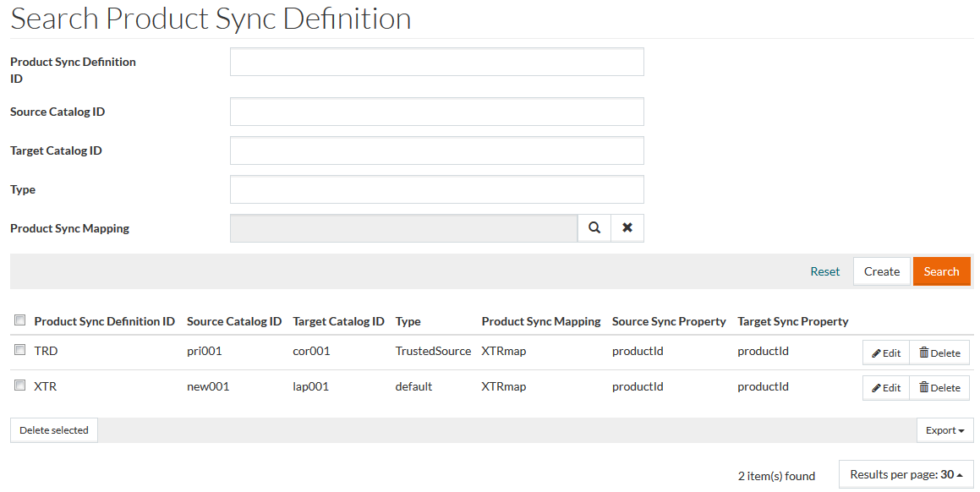
Task: Delete the TRD sync definition row
Action: [939, 353]
